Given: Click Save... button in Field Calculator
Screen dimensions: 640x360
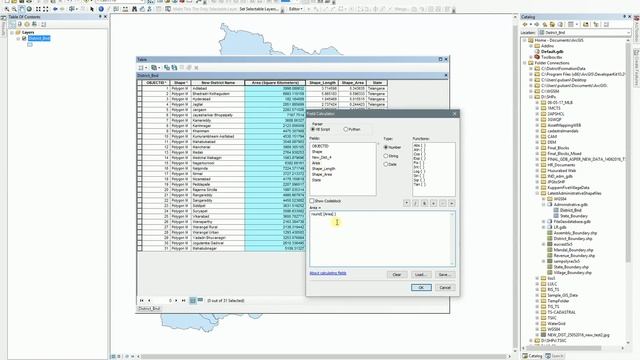Looking at the screenshot, I should click(x=444, y=275).
